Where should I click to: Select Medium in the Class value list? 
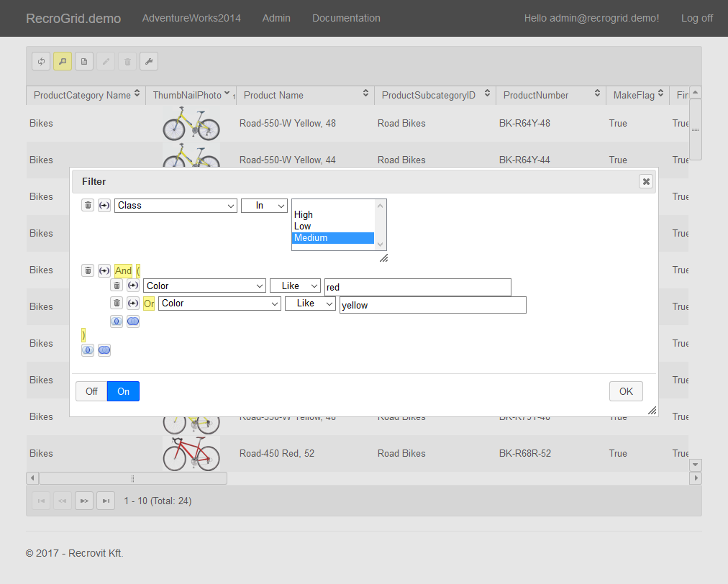coord(333,237)
